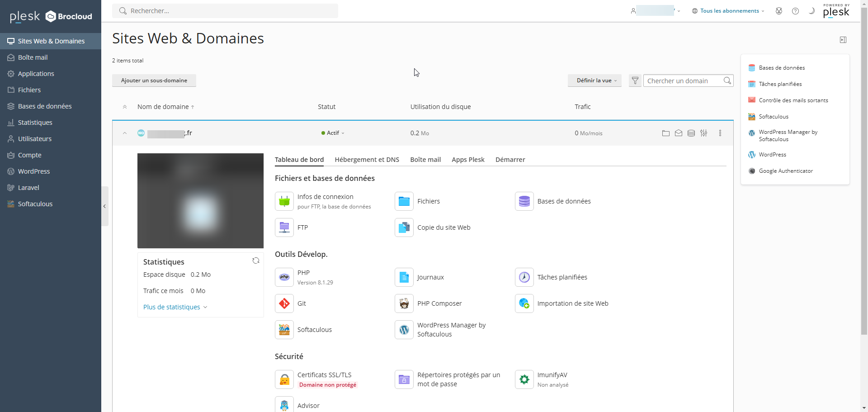868x412 pixels.
Task: Open Laravel in the sidebar menu
Action: tap(28, 188)
